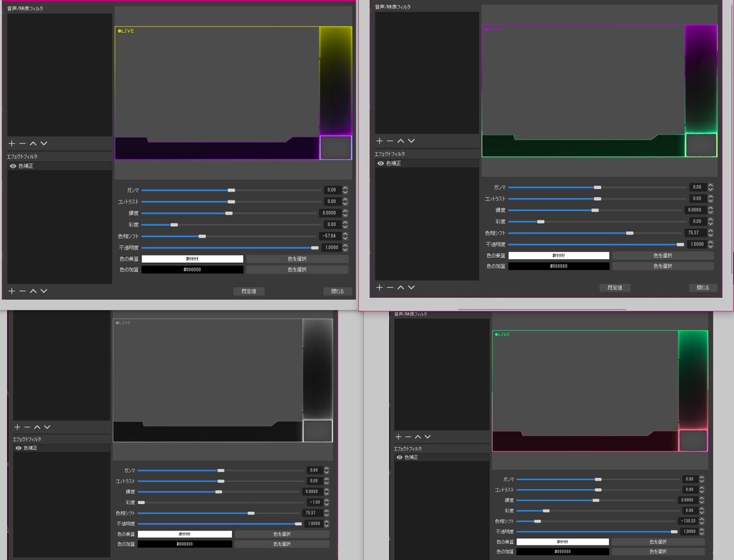Click the 色相シフト slider showing -57.64
Screen dimensions: 734x560
[229, 236]
